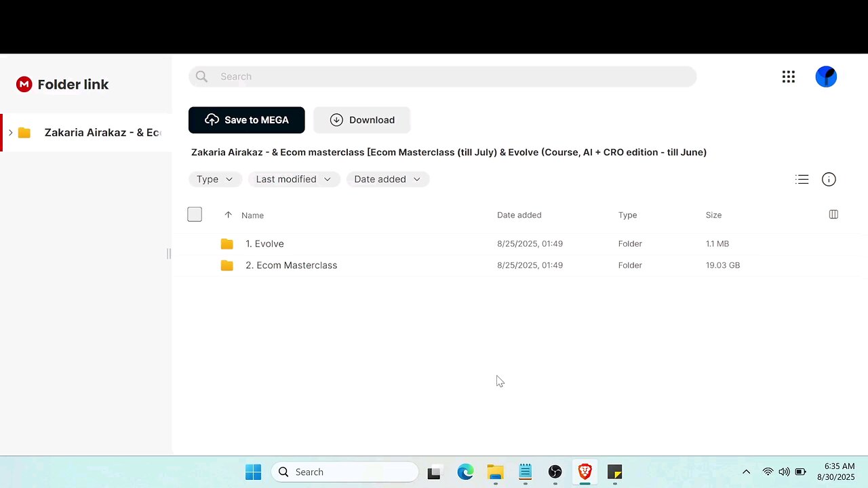The width and height of the screenshot is (868, 488).
Task: Sort by the Name column header
Action: 252,216
